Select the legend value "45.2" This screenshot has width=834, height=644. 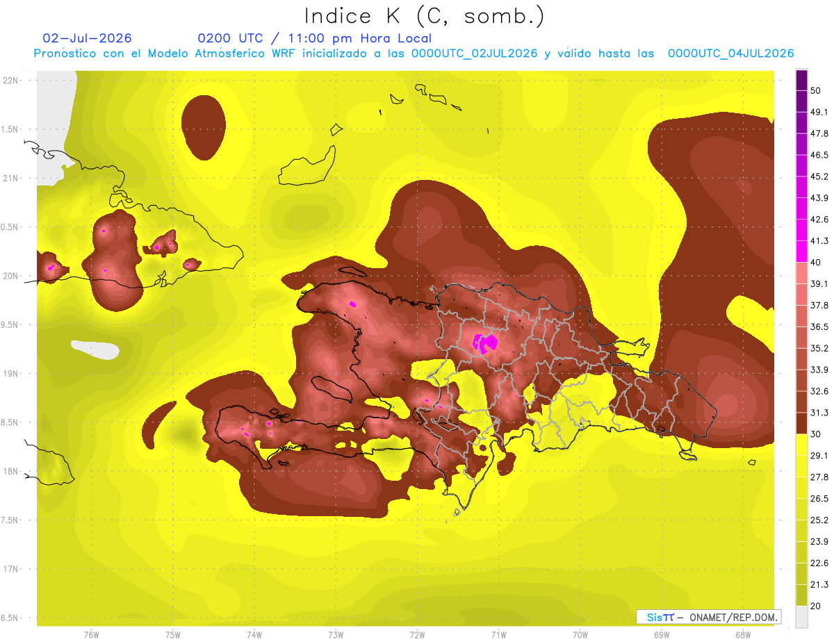tap(819, 176)
